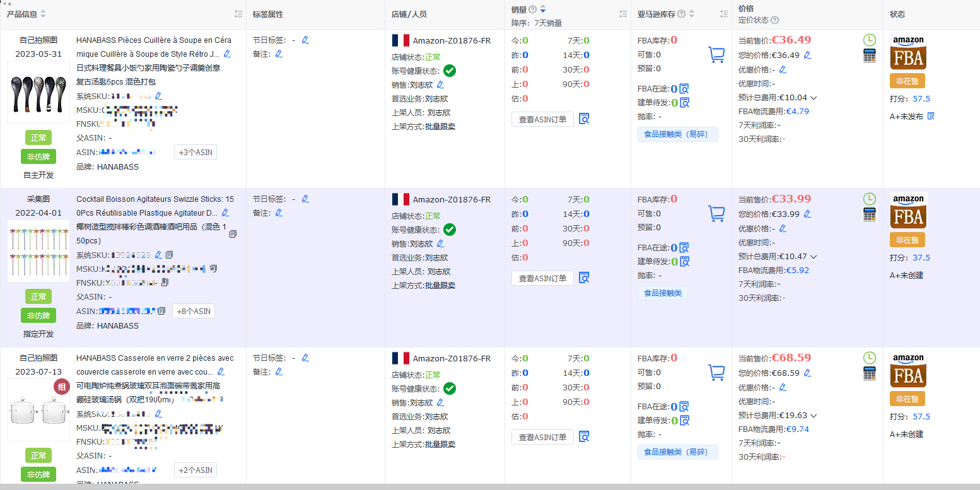The height and width of the screenshot is (490, 980).
Task: Open shopping cart icon in €68.59 row
Action: (716, 373)
